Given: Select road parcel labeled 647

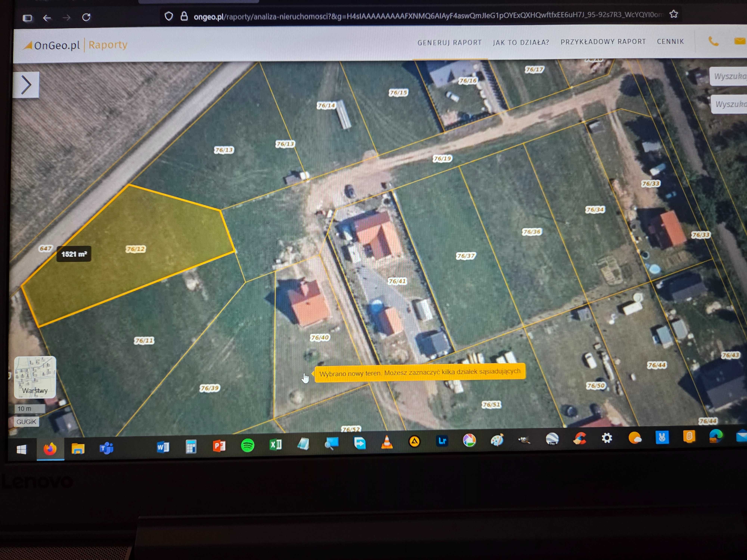Looking at the screenshot, I should click(45, 248).
